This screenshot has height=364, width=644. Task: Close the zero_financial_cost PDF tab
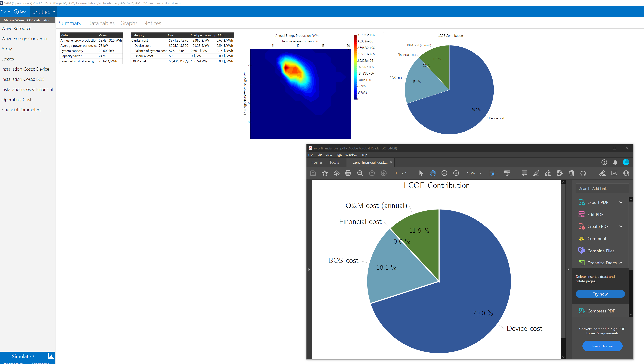click(x=391, y=162)
